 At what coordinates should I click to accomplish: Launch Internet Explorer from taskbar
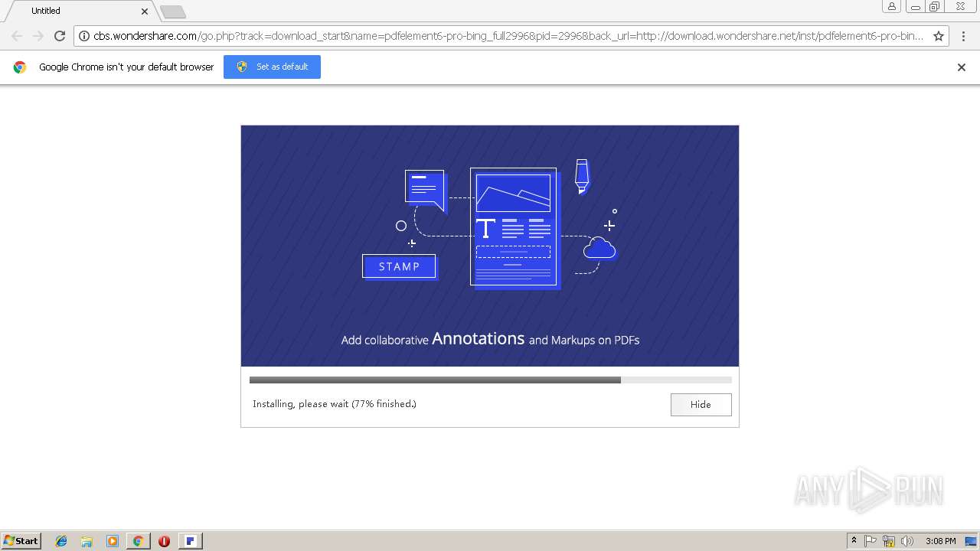61,541
